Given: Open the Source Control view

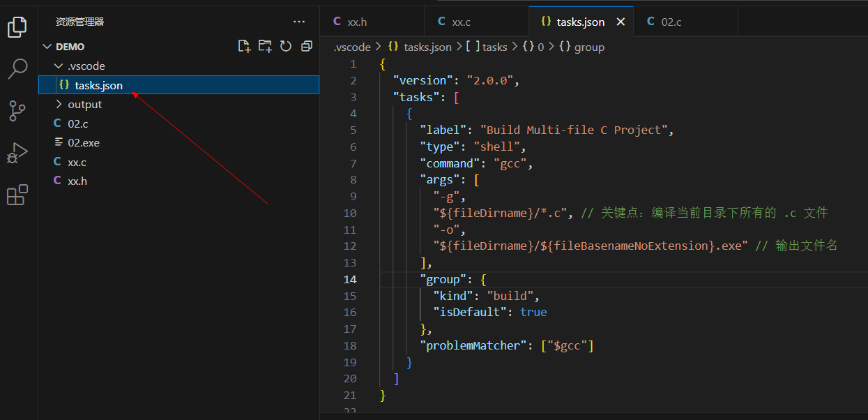Looking at the screenshot, I should click(17, 110).
